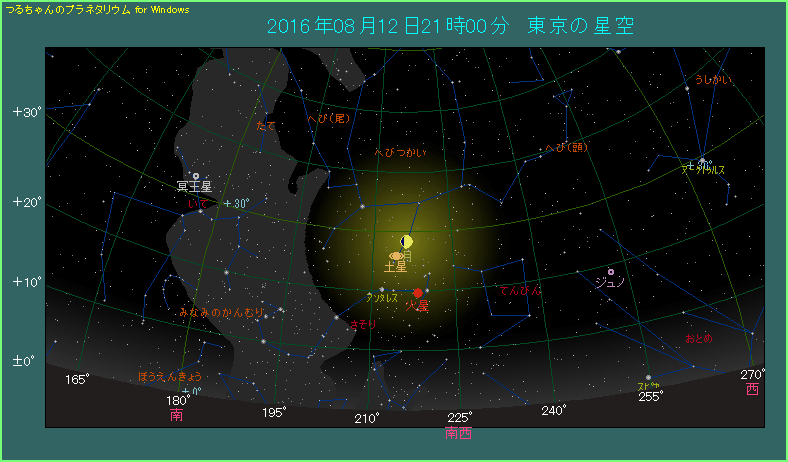The height and width of the screenshot is (462, 788).
Task: Select the Pluto (冥王星) marker
Action: (x=196, y=176)
